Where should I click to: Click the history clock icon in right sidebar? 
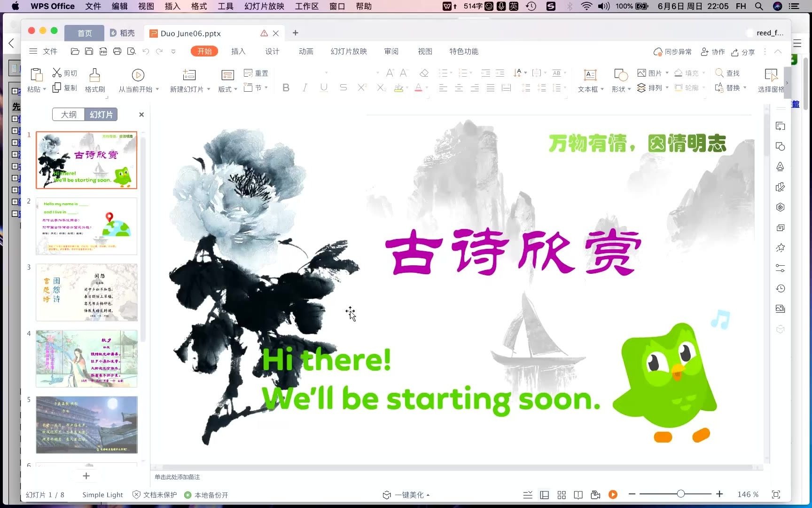coord(780,288)
